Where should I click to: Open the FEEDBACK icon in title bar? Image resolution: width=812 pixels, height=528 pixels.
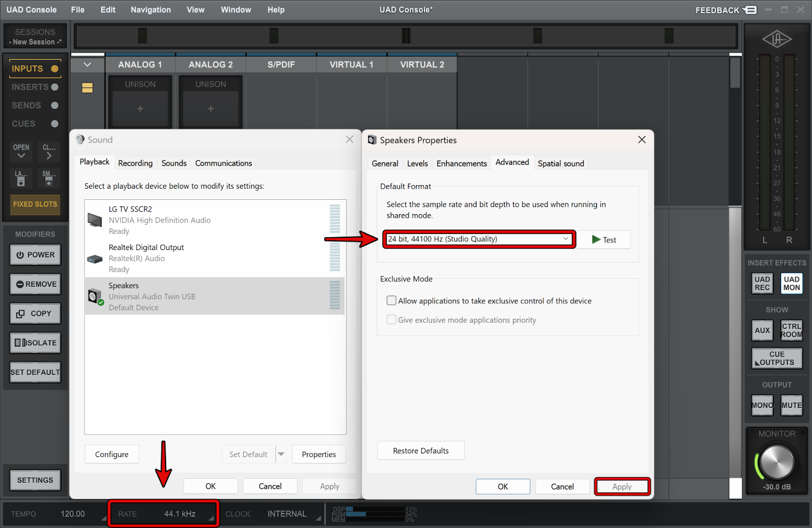click(749, 10)
